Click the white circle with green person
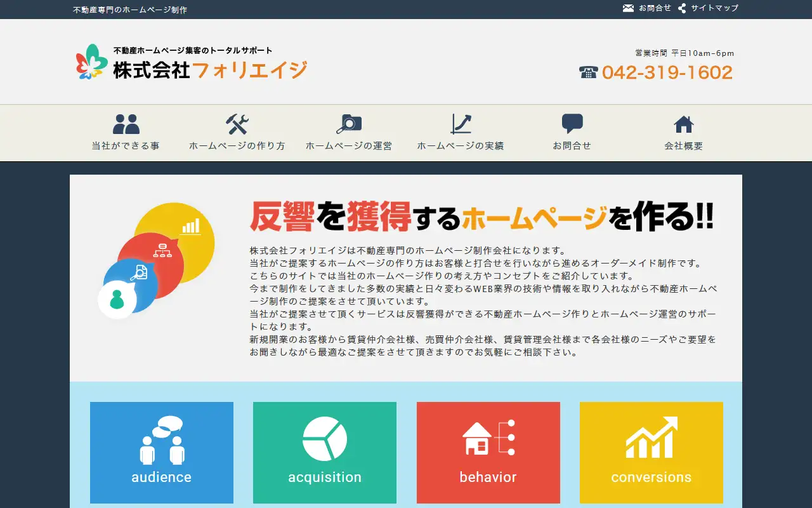Image resolution: width=812 pixels, height=508 pixels. point(117,299)
